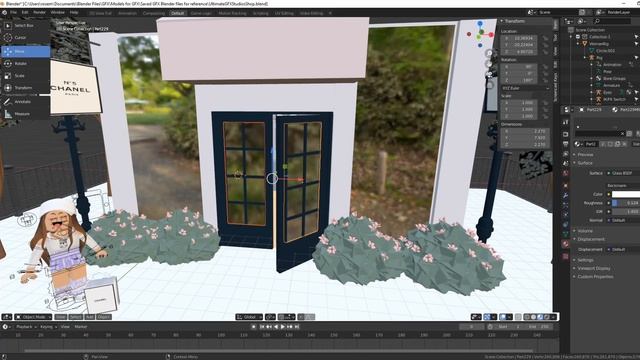The height and width of the screenshot is (360, 640).
Task: Select the Cursor tool
Action: click(25, 38)
